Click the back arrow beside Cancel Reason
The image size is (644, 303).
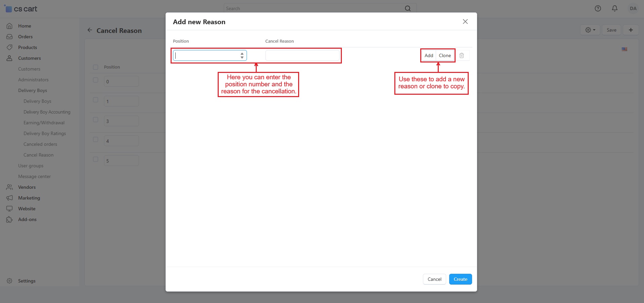click(90, 30)
